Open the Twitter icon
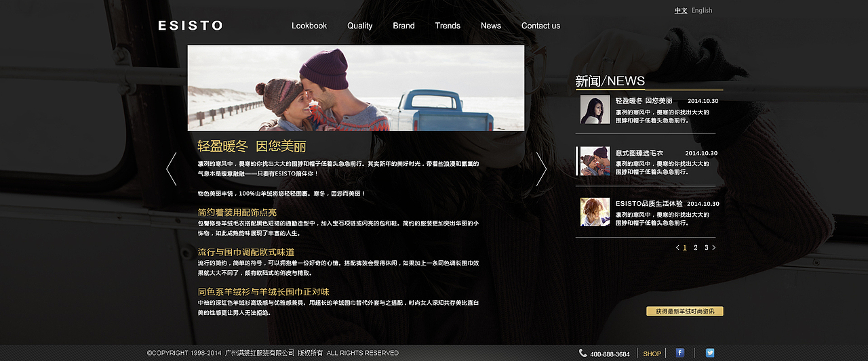The image size is (868, 361). [x=710, y=353]
